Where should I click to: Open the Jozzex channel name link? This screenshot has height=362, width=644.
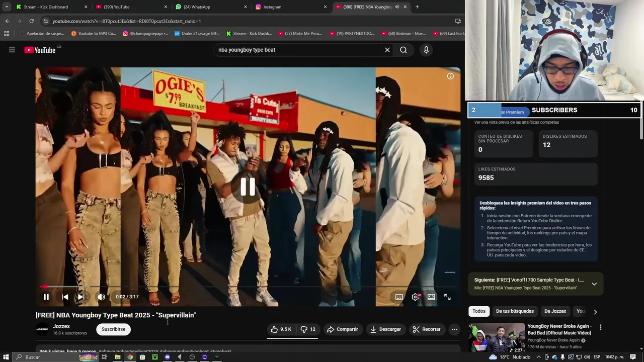61,326
